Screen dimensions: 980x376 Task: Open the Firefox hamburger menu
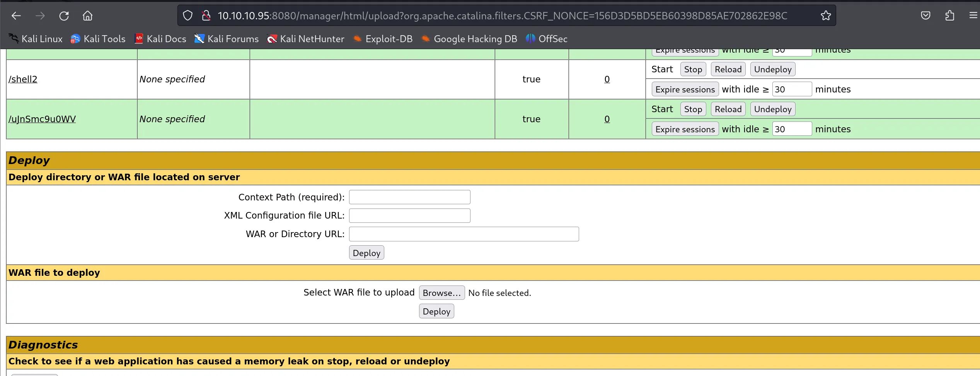click(x=973, y=16)
